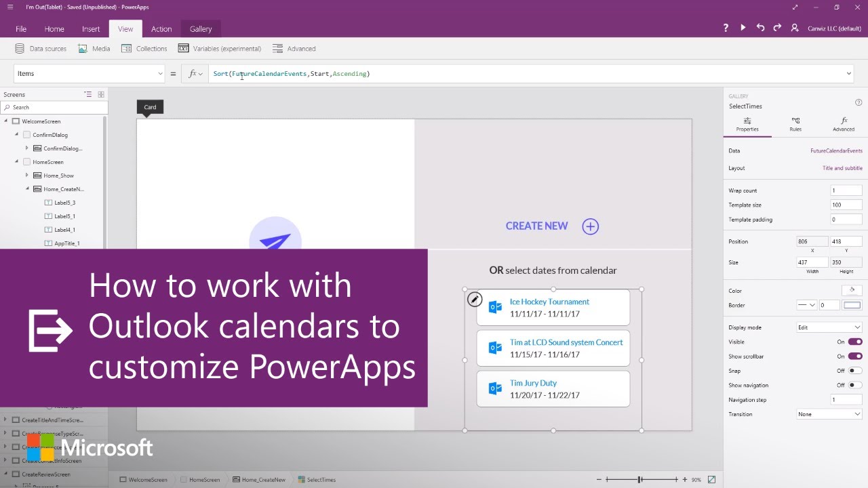Image resolution: width=868 pixels, height=488 pixels.
Task: Enable the Show navigation toggle
Action: point(855,385)
